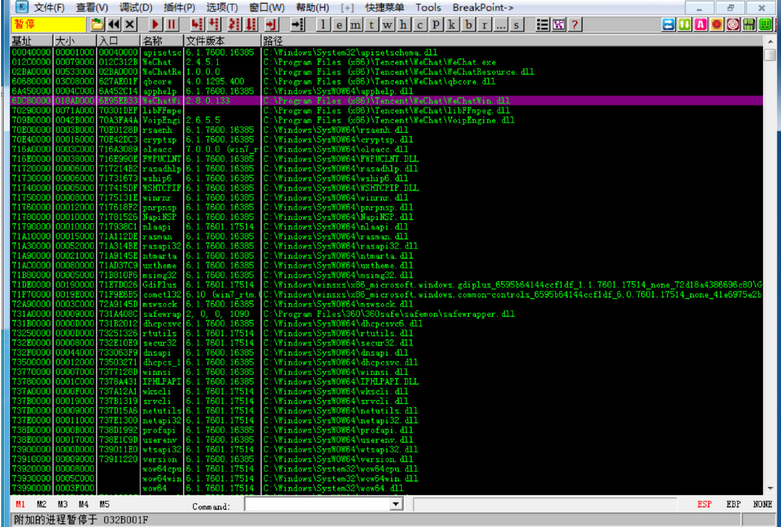Open Handles window via 'h' button

pos(403,24)
